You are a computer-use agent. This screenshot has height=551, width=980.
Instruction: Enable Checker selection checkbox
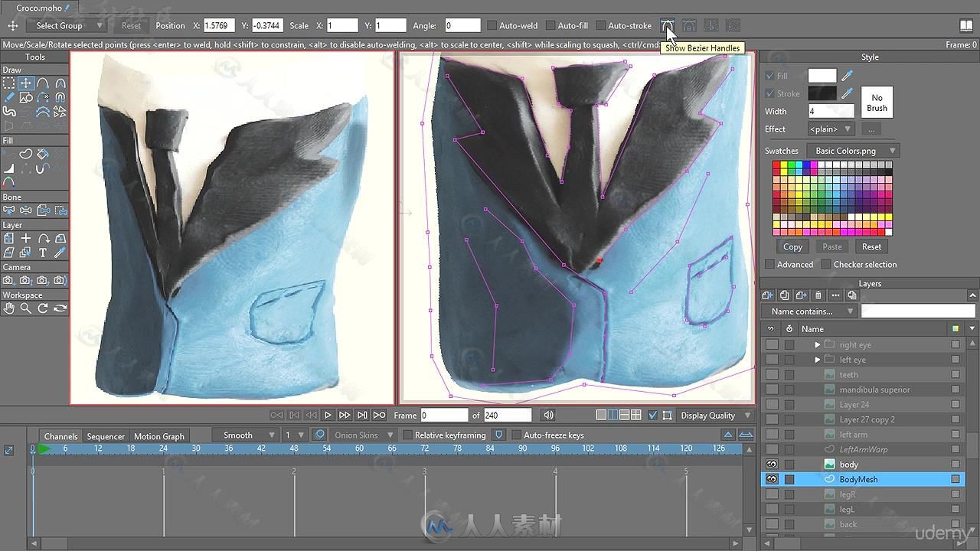(x=826, y=265)
